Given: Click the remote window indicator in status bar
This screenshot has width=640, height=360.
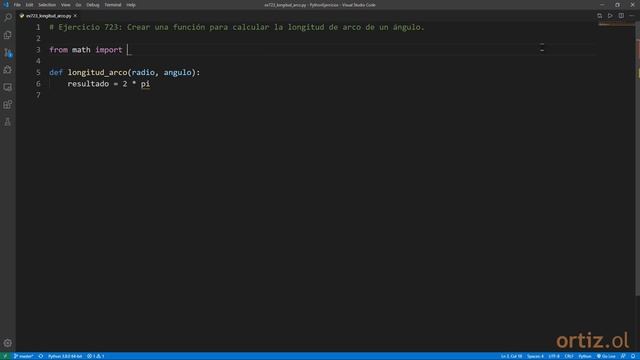Looking at the screenshot, I should (x=5, y=356).
